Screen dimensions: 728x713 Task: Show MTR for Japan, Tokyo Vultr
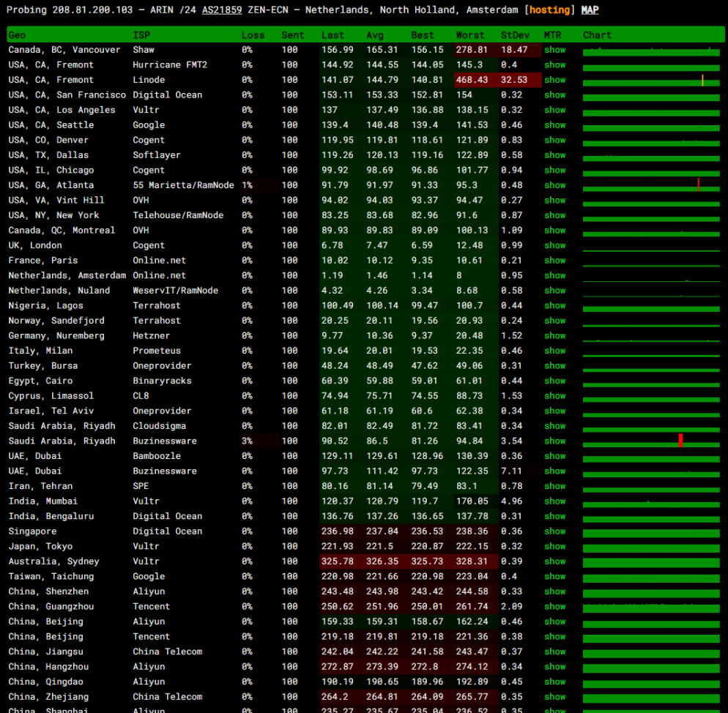pos(555,546)
